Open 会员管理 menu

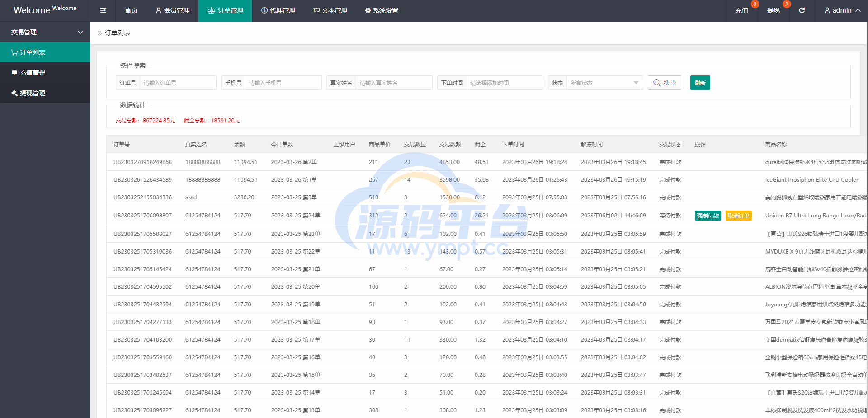coord(172,10)
